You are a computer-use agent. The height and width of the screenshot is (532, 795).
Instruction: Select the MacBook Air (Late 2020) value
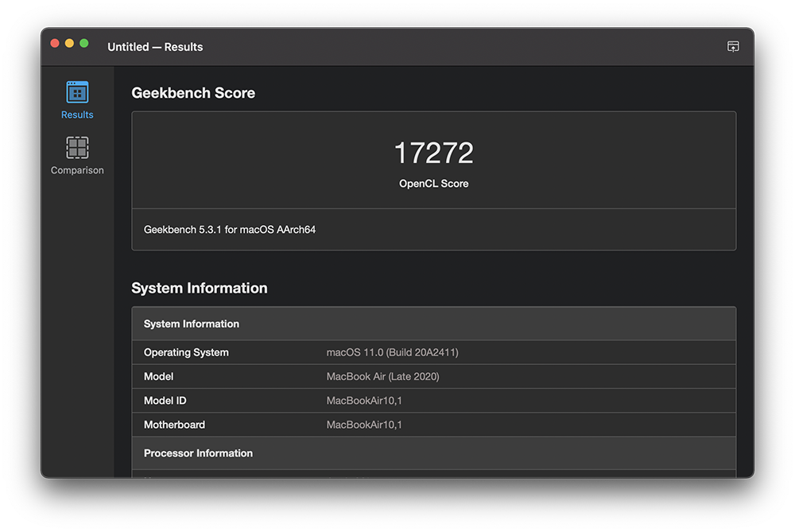click(x=383, y=376)
